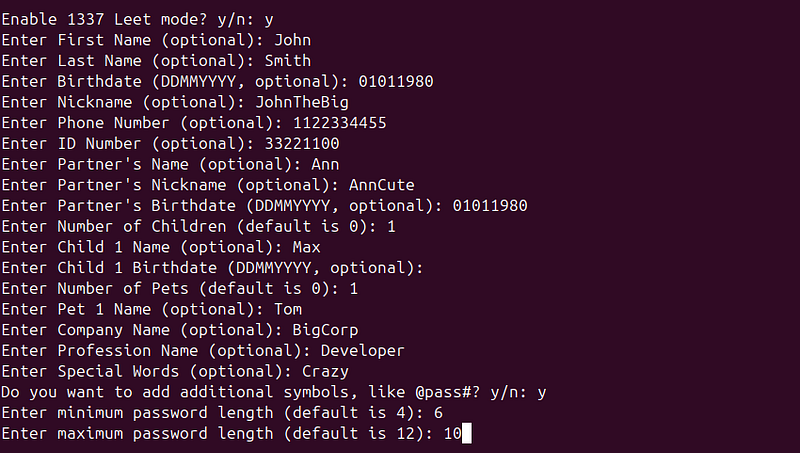Screen dimensions: 800x453
Task: Click the profession 'Developer'
Action: point(363,351)
